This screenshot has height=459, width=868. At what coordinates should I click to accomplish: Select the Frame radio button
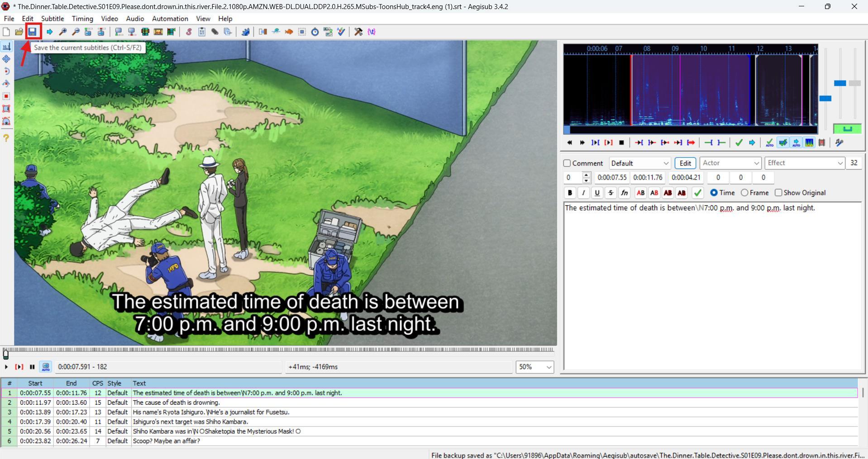(744, 193)
